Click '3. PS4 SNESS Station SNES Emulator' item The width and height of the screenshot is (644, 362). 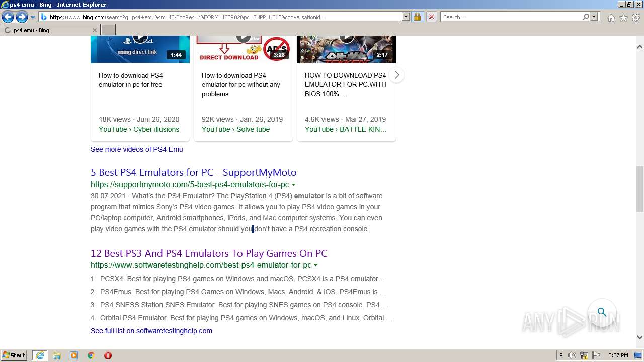[239, 305]
